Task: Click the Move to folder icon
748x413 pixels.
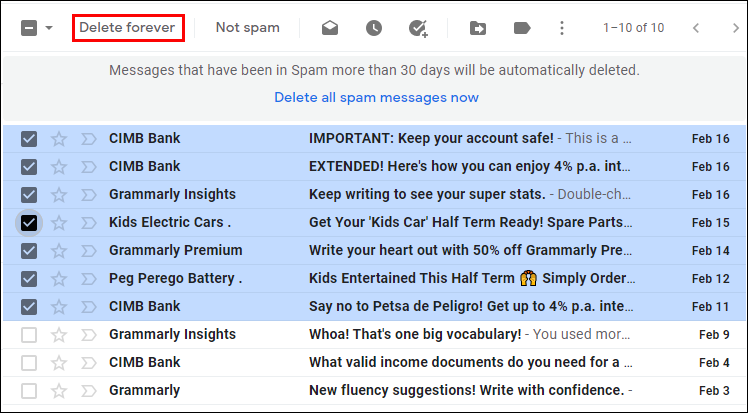Action: (478, 28)
